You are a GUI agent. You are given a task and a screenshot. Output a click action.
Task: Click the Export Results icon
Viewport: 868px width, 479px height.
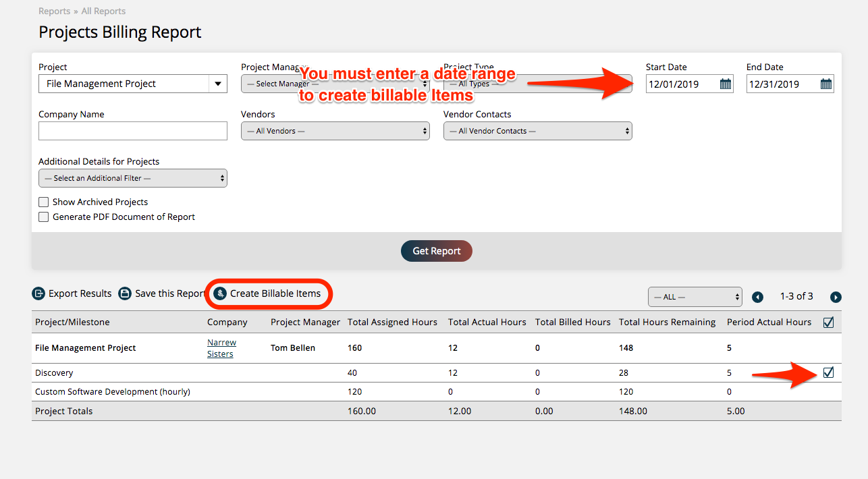tap(38, 293)
